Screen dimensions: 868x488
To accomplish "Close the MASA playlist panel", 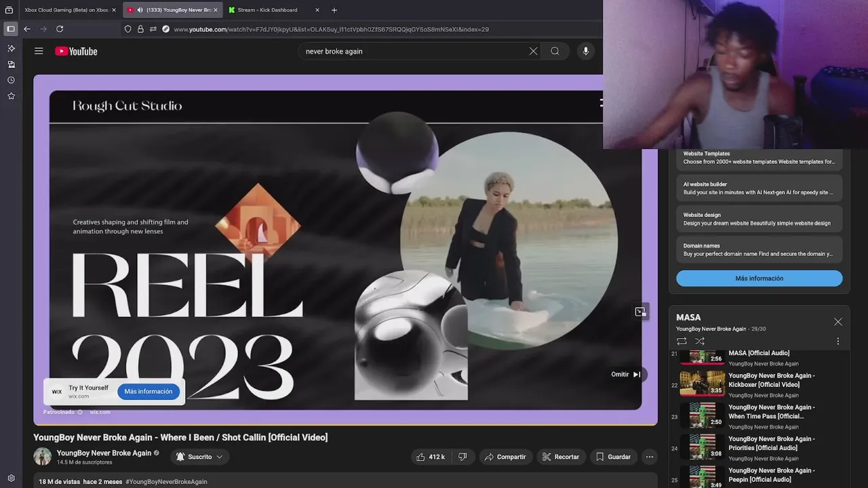I will pos(838,322).
